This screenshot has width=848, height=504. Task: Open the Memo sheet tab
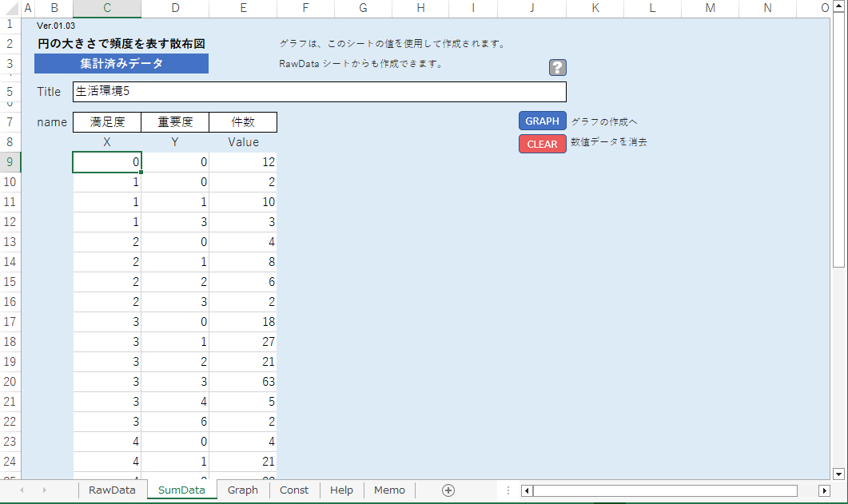click(389, 490)
